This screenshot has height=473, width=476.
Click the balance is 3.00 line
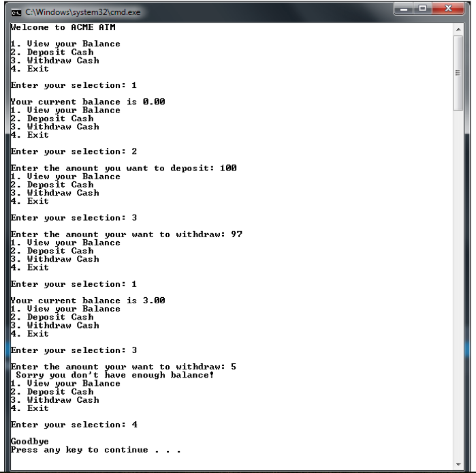[88, 301]
